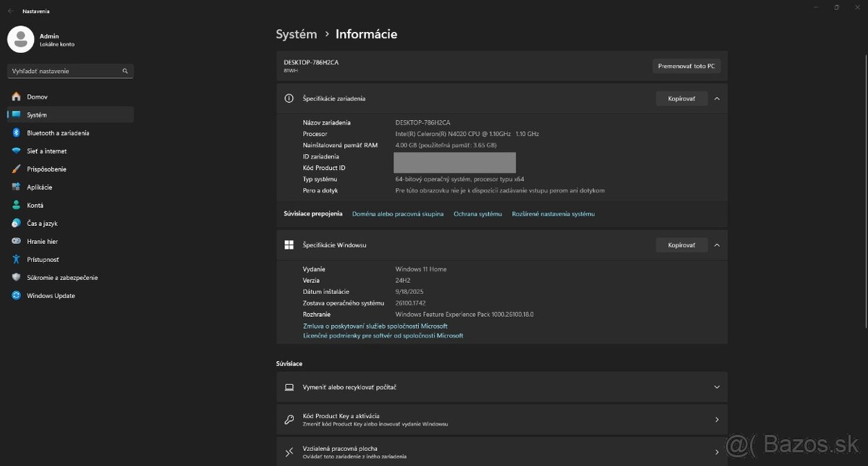Open the Windows Update icon
This screenshot has width=868, height=466.
16,296
